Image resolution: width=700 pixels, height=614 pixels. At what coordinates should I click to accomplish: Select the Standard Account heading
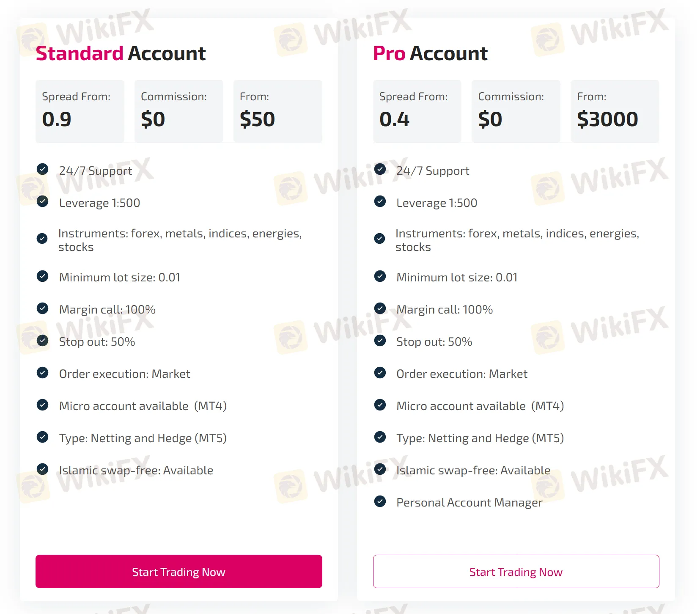pyautogui.click(x=121, y=53)
